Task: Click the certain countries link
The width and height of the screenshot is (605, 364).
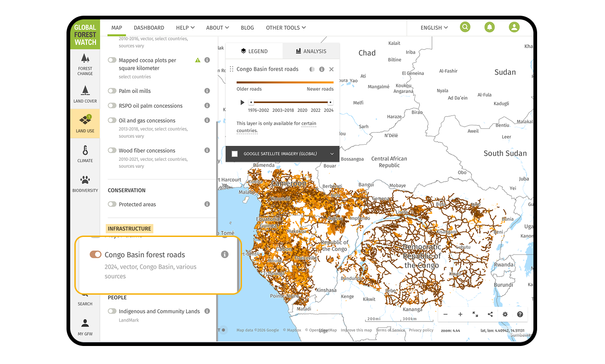Action: (x=309, y=123)
